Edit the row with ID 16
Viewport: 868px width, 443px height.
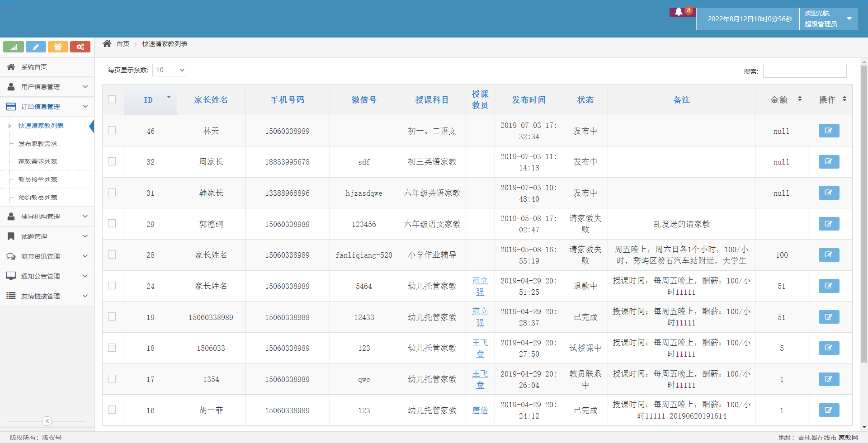[x=829, y=410]
